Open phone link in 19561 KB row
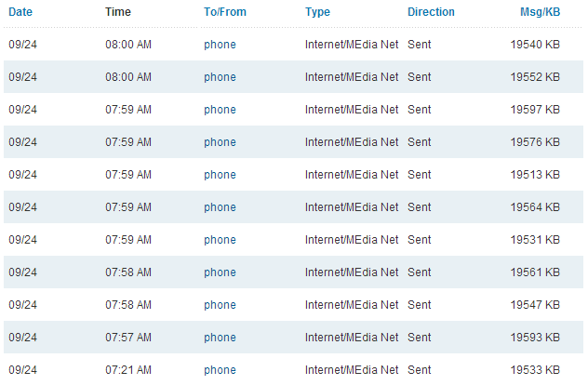Viewport: 588px width, 385px height. 220,272
